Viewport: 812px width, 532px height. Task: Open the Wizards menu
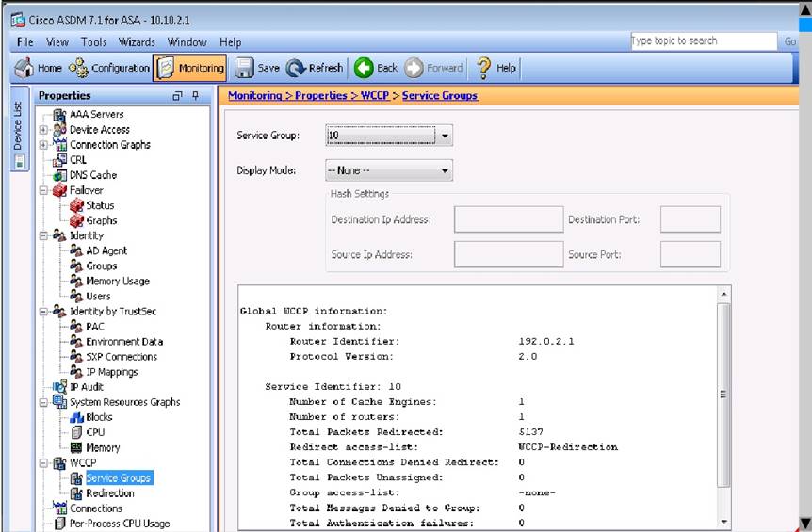tap(137, 42)
